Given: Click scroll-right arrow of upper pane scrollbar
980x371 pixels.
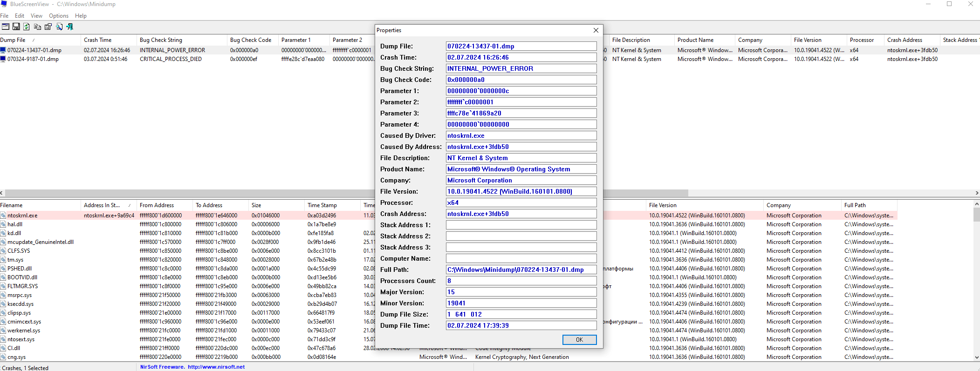Looking at the screenshot, I should tap(977, 193).
